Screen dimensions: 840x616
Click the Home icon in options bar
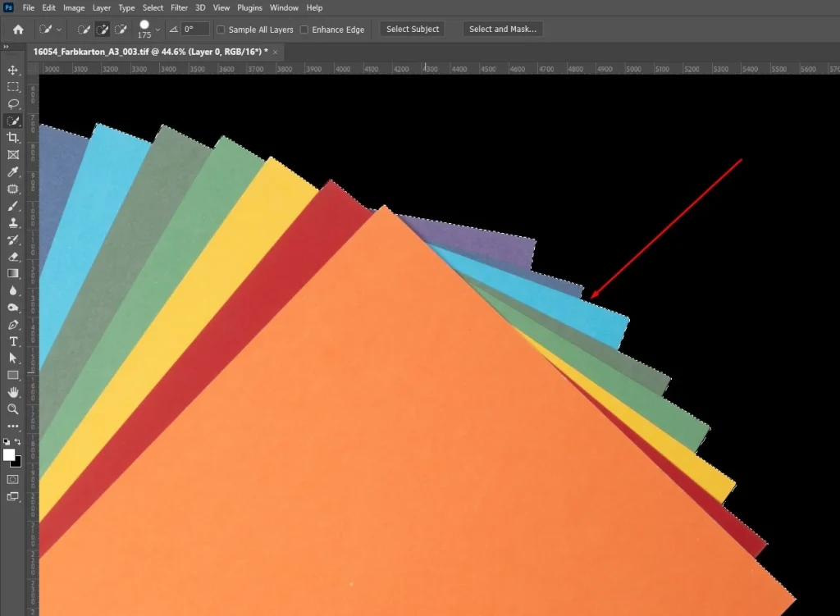coord(18,30)
